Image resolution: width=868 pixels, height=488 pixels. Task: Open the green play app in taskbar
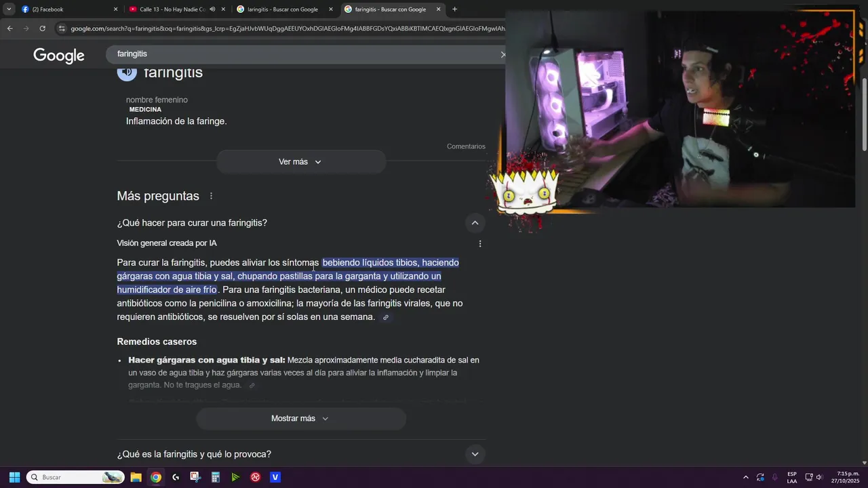[x=235, y=477]
